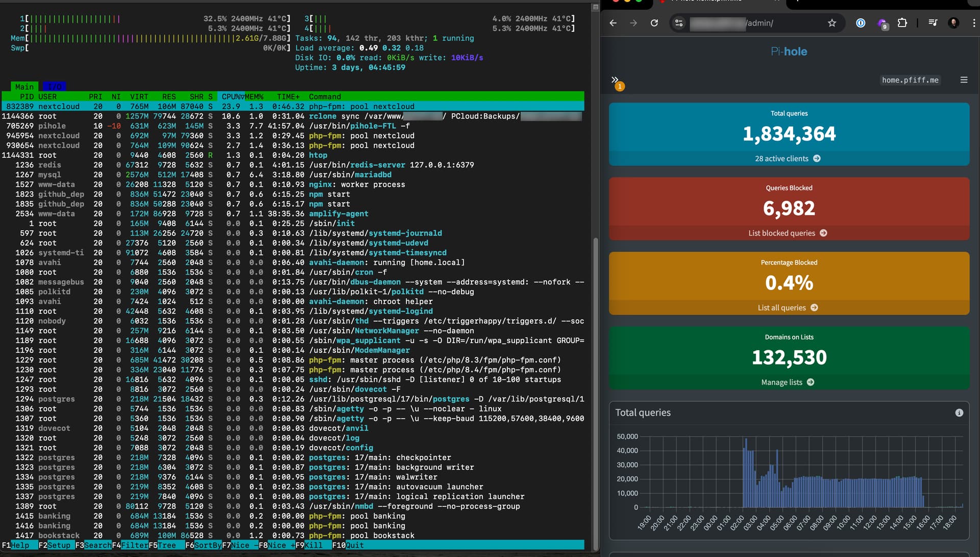Open the media controls icon
The height and width of the screenshot is (557, 980).
(x=933, y=23)
